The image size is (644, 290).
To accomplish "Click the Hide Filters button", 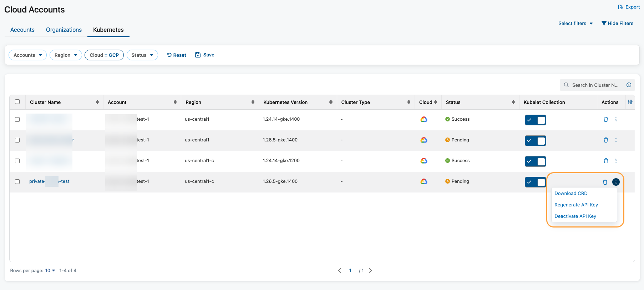I will (x=617, y=24).
